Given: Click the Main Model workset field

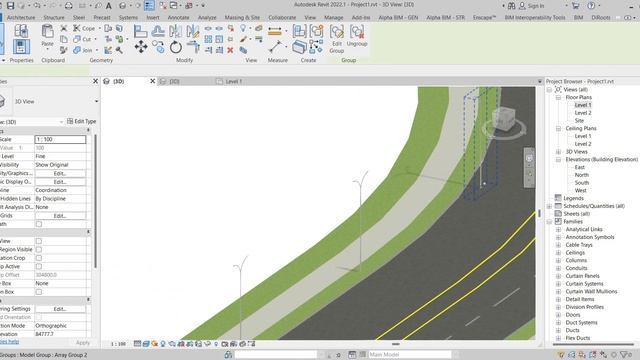Looking at the screenshot, I should 410,355.
